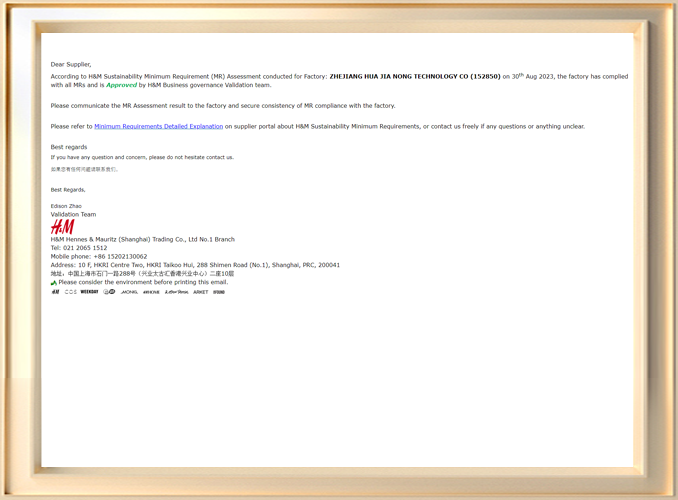The image size is (678, 500).
Task: Click the WEEKDAY brand logo
Action: tap(90, 292)
